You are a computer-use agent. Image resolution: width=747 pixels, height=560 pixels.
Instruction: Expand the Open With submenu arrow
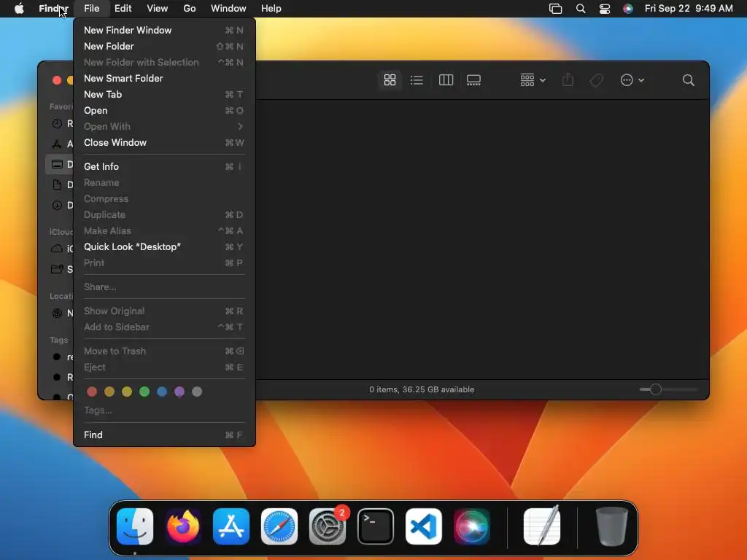240,127
